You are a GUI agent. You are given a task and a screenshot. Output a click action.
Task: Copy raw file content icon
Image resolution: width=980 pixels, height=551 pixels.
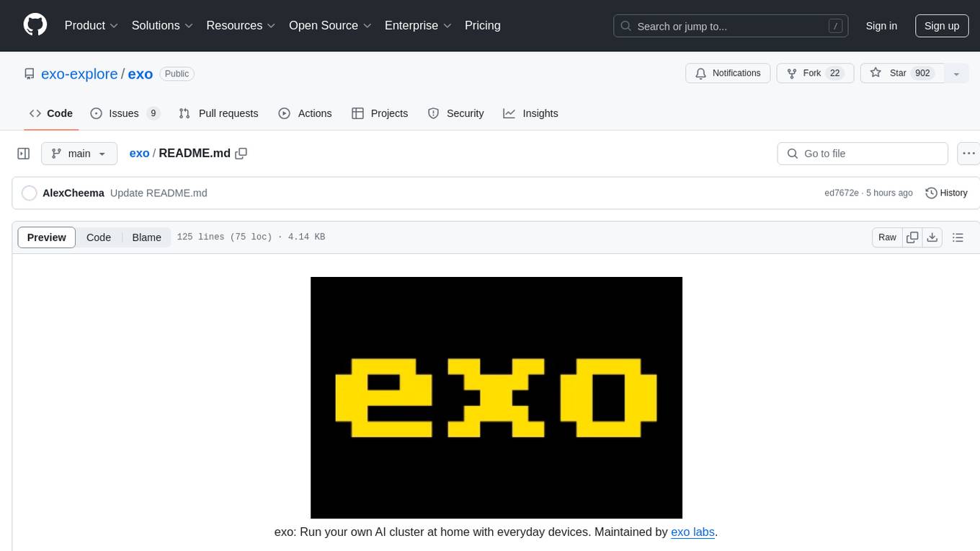(912, 237)
